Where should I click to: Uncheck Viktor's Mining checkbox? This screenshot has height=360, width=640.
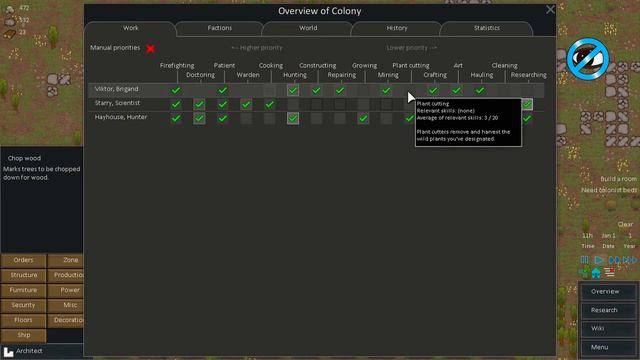387,90
